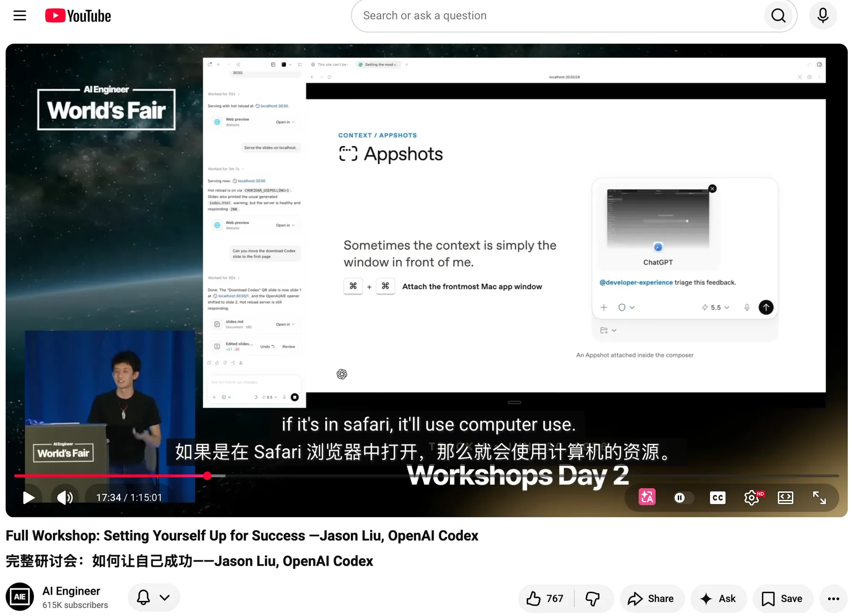The width and height of the screenshot is (852, 616).
Task: Open the YouTube guide hamburger menu
Action: pyautogui.click(x=19, y=16)
